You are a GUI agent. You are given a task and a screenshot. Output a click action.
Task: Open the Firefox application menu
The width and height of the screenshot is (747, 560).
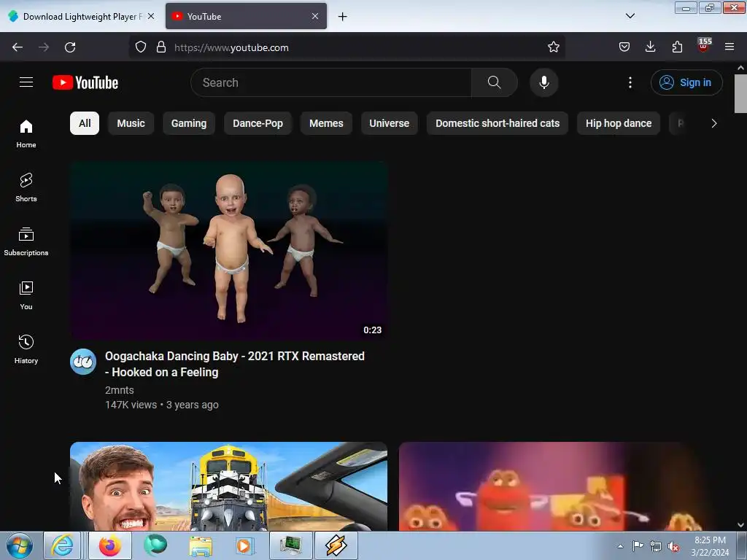click(729, 47)
